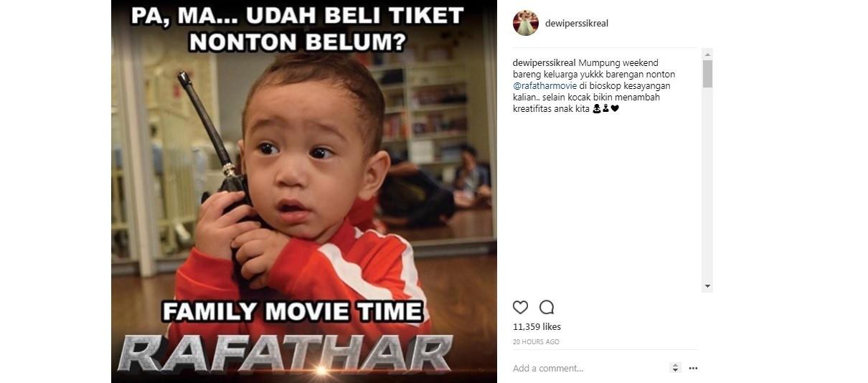This screenshot has width=868, height=383.
Task: Click the caption scrollbar thumb
Action: coord(707,74)
